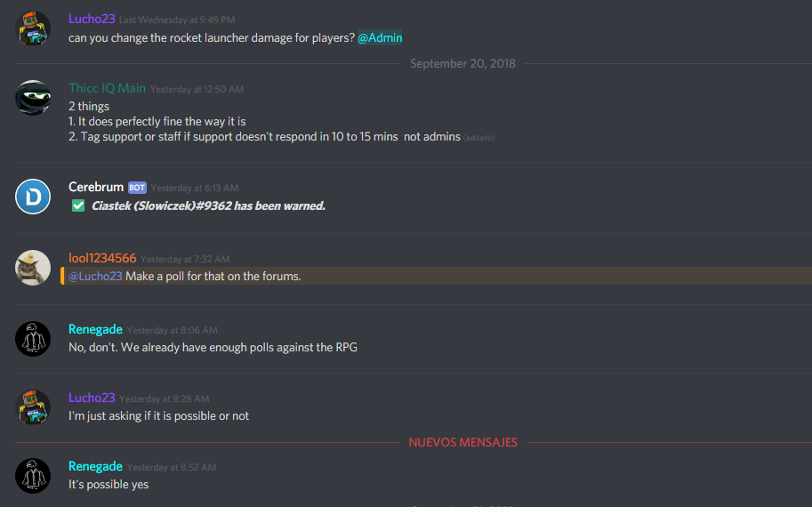Click the @Lucho23 mention in lool1234566's message
The height and width of the screenshot is (507, 812).
(x=95, y=276)
